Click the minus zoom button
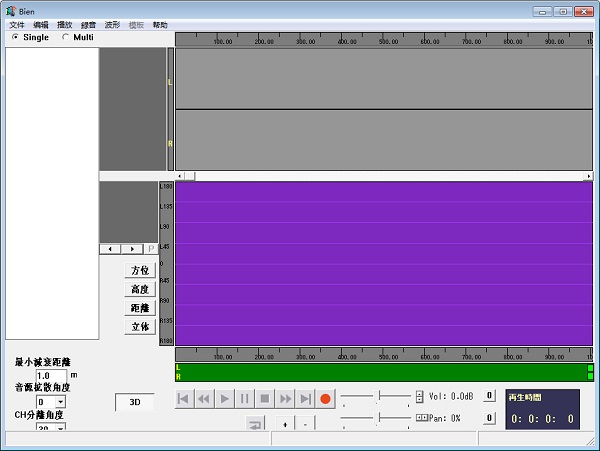The height and width of the screenshot is (451, 600). (305, 423)
